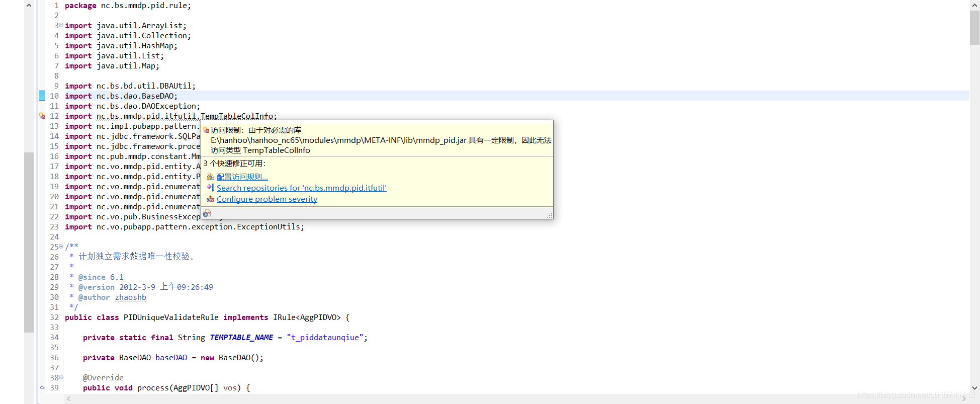Click the error marker on line 12
Viewport: 980px width, 404px height.
pyautogui.click(x=42, y=116)
